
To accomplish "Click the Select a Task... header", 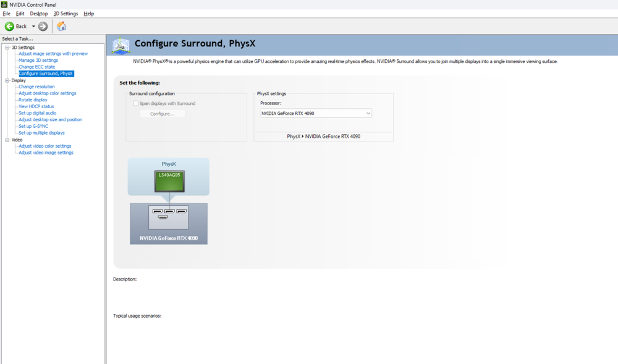I will click(x=18, y=38).
